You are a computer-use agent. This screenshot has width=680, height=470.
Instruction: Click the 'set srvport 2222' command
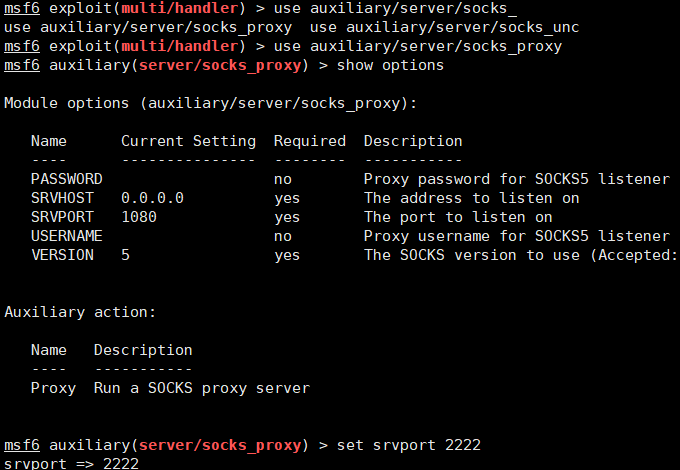point(409,445)
